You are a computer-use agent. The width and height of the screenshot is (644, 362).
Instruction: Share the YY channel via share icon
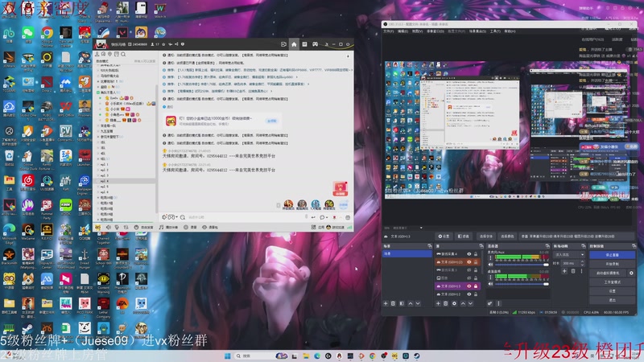point(176,44)
